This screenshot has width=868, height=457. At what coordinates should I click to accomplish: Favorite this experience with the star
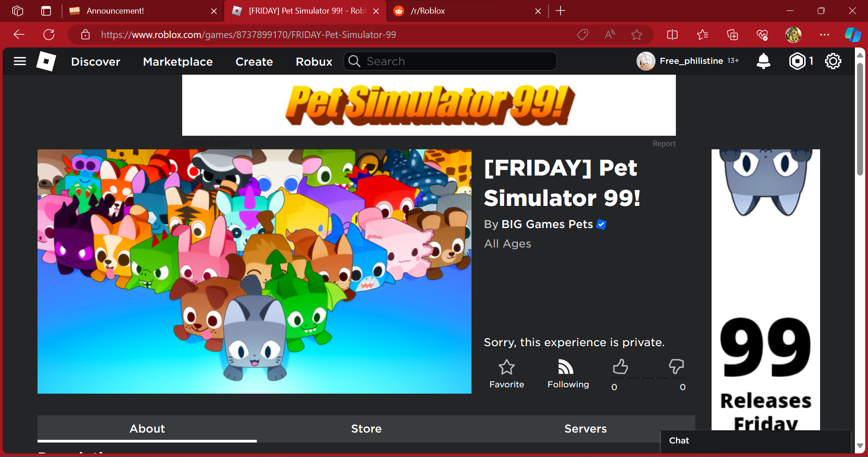click(507, 374)
